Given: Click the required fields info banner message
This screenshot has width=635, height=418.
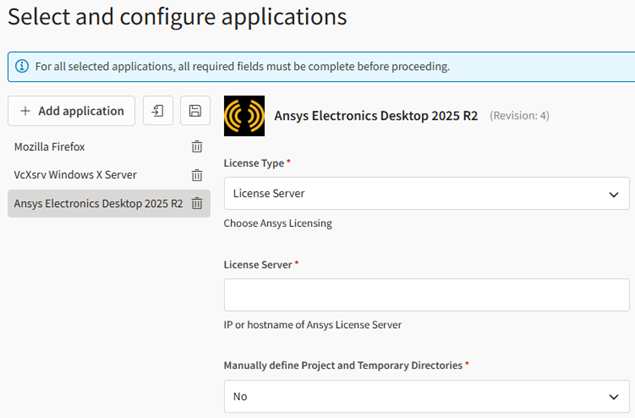Looking at the screenshot, I should [x=242, y=66].
